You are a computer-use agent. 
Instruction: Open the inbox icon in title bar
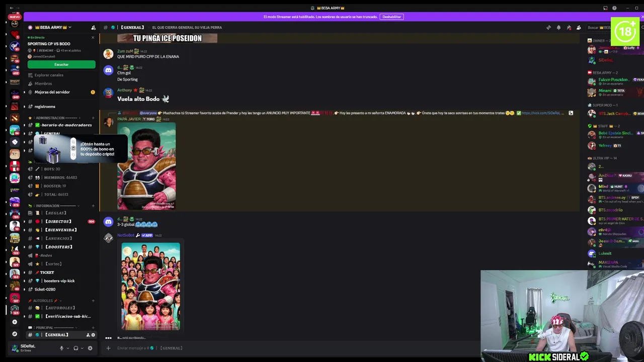pyautogui.click(x=605, y=8)
